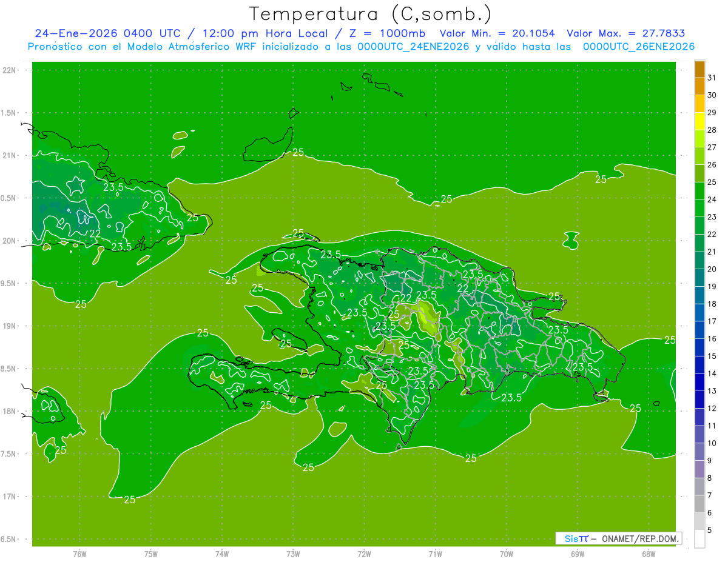Viewport: 728px width, 562px height.
Task: Click the 'Sisπ' logo text
Action: point(576,538)
